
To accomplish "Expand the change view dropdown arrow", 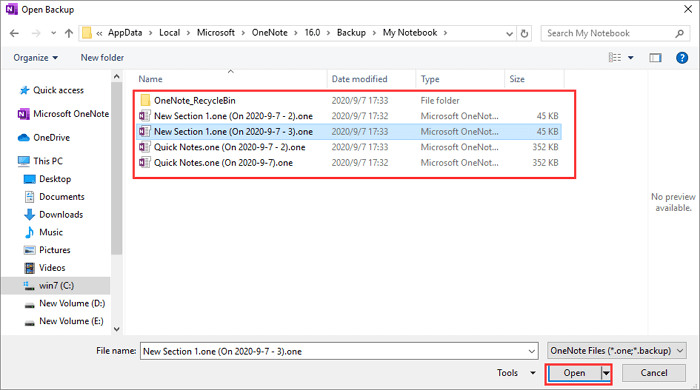I will coord(631,58).
